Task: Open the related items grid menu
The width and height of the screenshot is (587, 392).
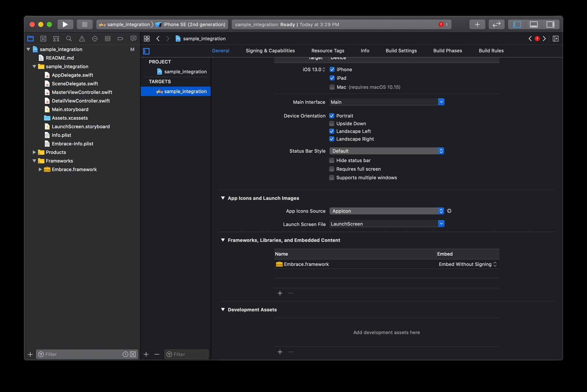Action: point(147,39)
